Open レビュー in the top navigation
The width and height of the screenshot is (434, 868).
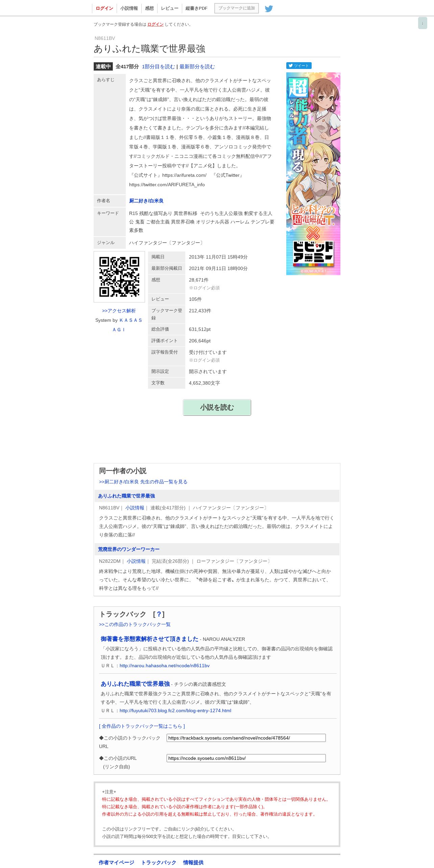pyautogui.click(x=170, y=8)
